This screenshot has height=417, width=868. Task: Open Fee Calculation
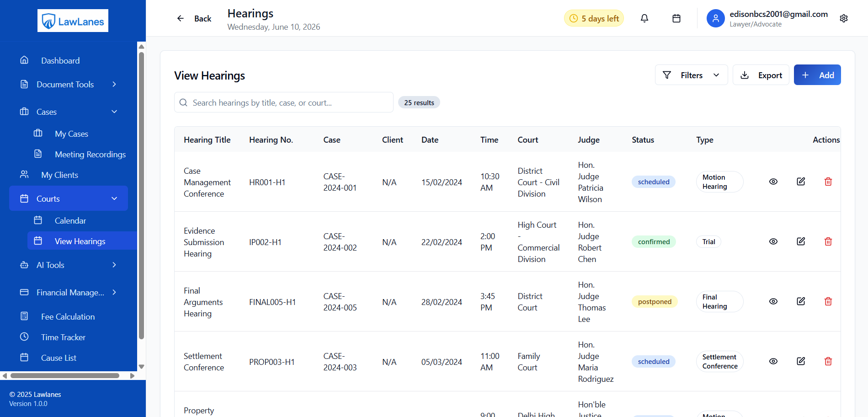tap(69, 316)
